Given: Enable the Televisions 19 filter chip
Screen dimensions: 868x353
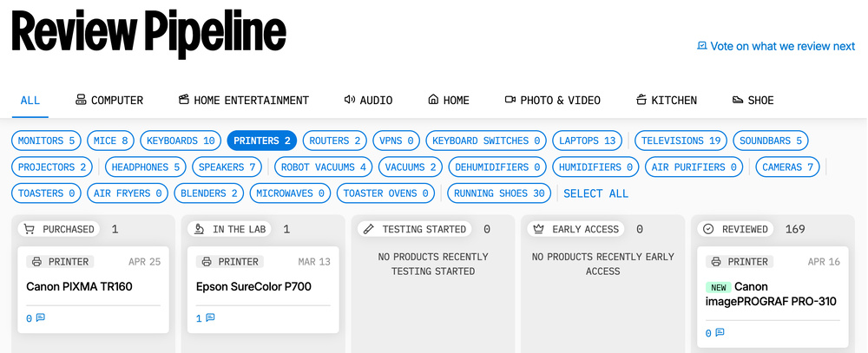Looking at the screenshot, I should point(681,141).
